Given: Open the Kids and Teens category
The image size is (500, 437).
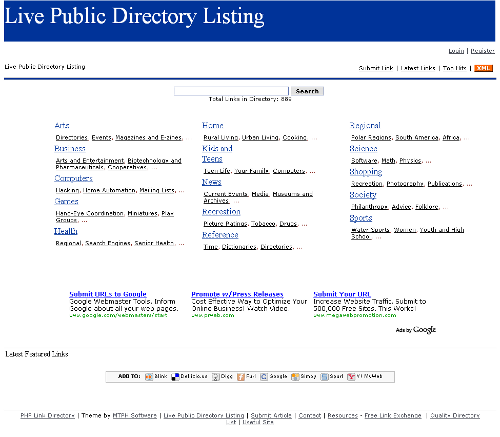Looking at the screenshot, I should pyautogui.click(x=217, y=153).
